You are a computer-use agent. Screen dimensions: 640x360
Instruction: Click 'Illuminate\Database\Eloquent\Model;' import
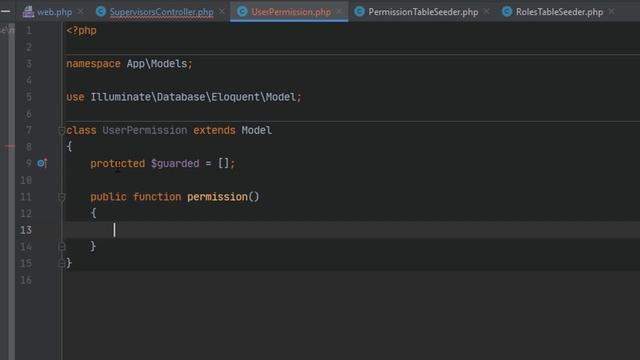tap(196, 97)
